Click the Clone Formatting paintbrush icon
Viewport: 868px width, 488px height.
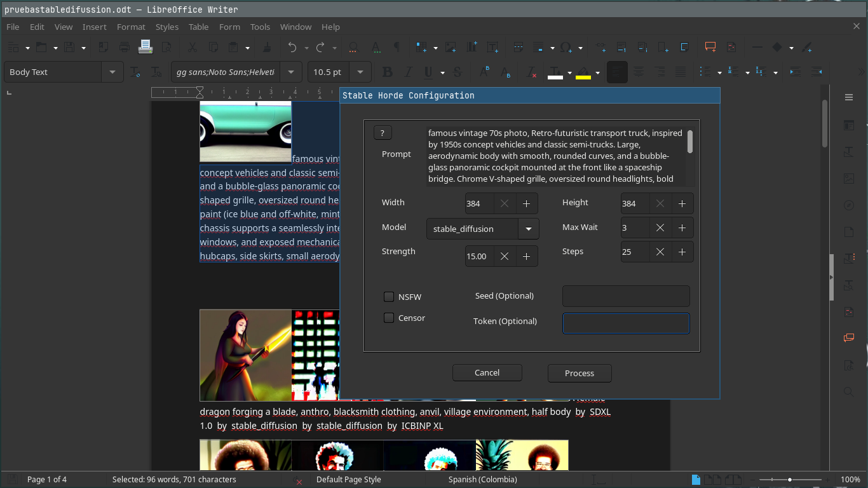(266, 47)
